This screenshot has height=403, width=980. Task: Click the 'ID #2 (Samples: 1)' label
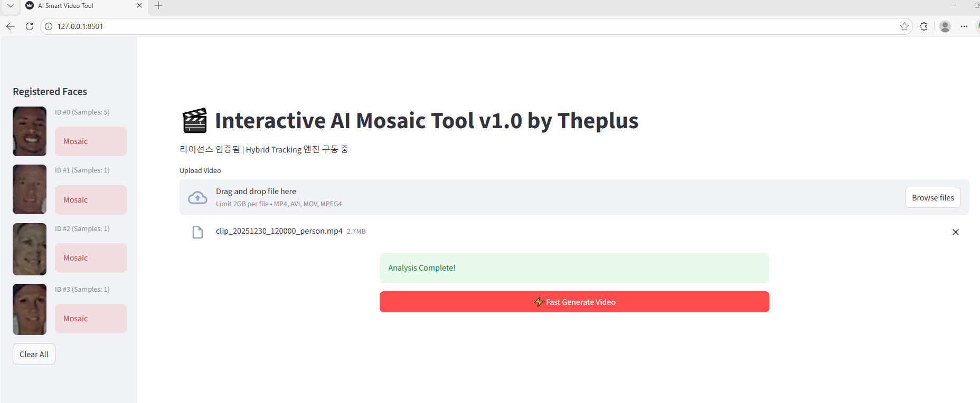tap(82, 229)
